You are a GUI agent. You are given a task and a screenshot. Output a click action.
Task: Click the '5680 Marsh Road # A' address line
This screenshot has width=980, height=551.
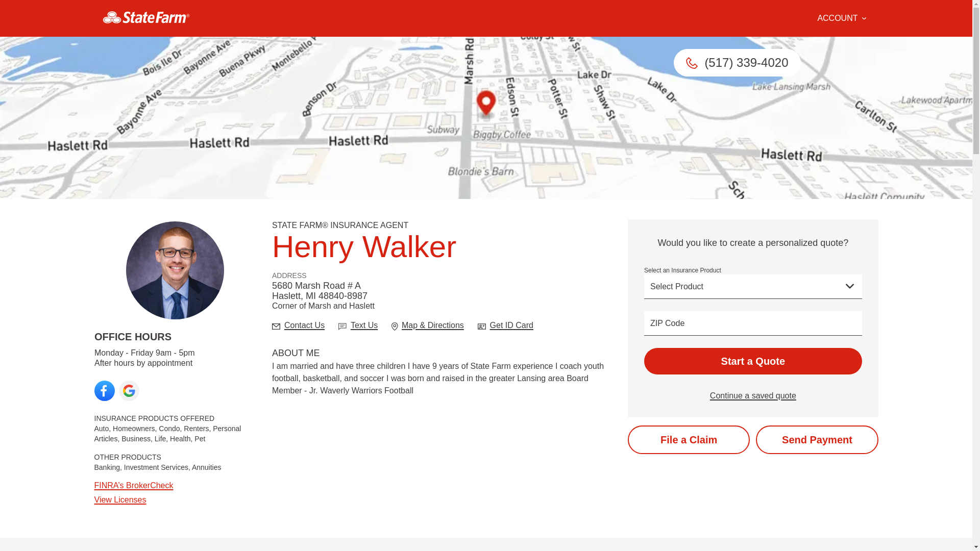(x=316, y=286)
